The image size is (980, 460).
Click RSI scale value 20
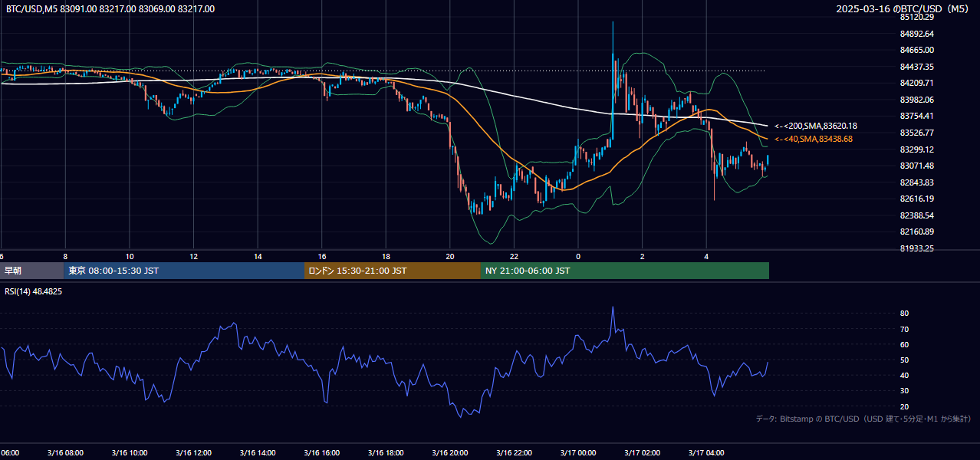pos(904,406)
